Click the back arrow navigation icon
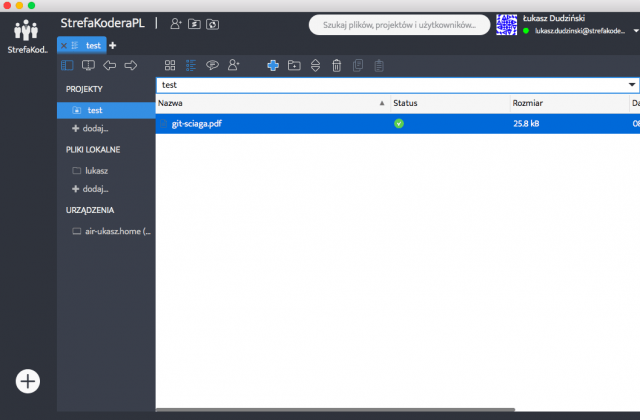This screenshot has height=420, width=640. (x=110, y=65)
